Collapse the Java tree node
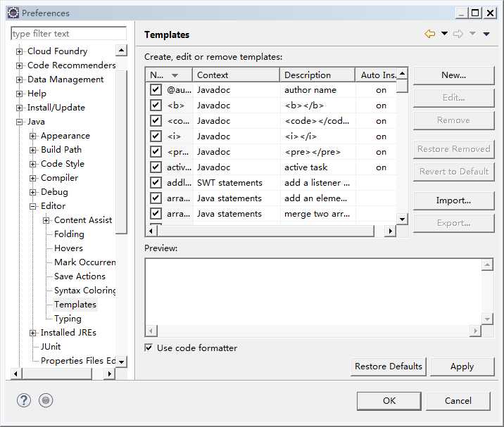This screenshot has height=427, width=504. 19,122
